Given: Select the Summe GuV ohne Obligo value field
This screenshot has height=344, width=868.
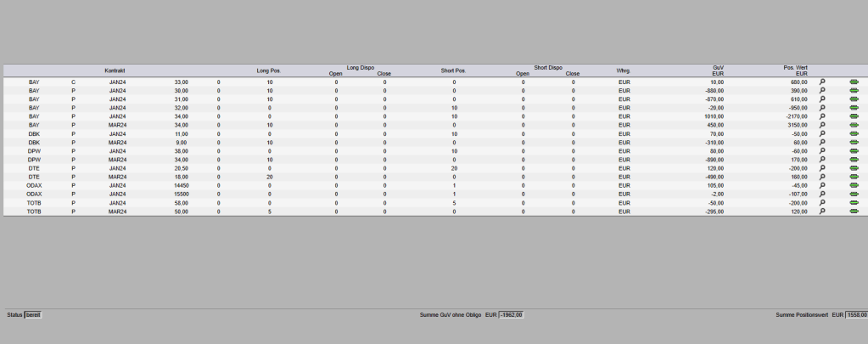Looking at the screenshot, I should [x=512, y=315].
